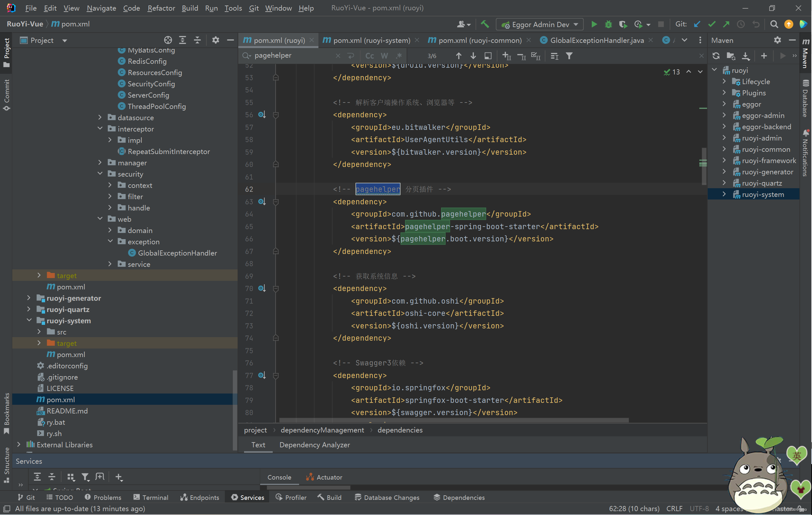Toggle Regex option in search bar

(399, 56)
